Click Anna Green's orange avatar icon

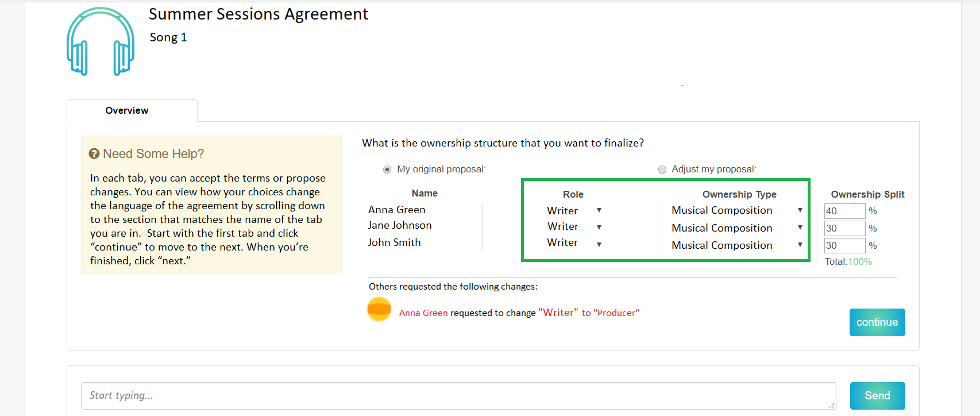[379, 310]
